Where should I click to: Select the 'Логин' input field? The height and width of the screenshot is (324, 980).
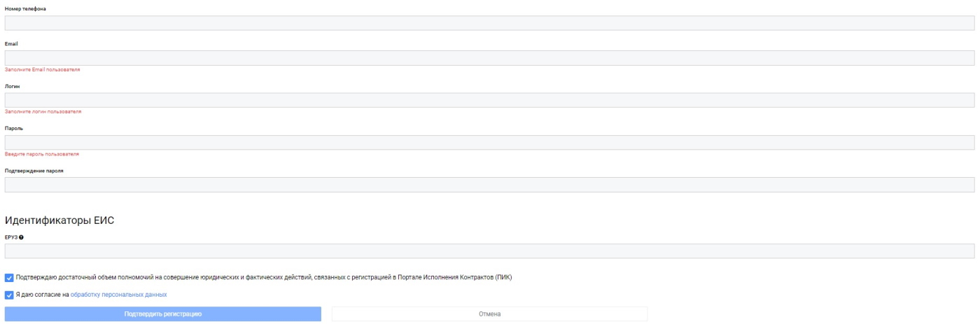490,100
